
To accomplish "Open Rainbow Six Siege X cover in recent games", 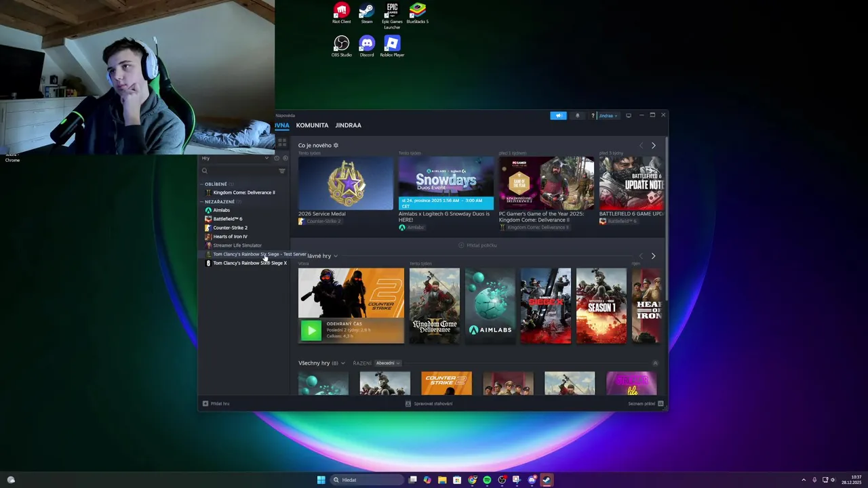I will click(546, 306).
